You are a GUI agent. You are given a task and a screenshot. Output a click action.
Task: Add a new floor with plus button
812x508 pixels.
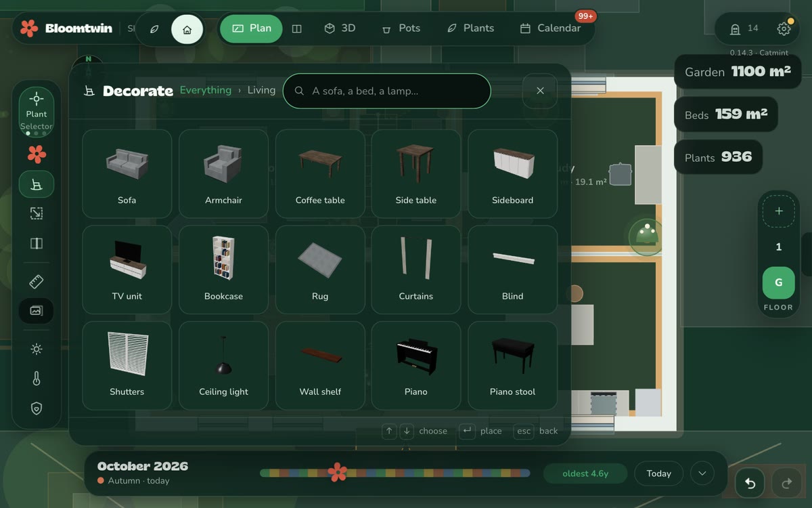pos(779,211)
